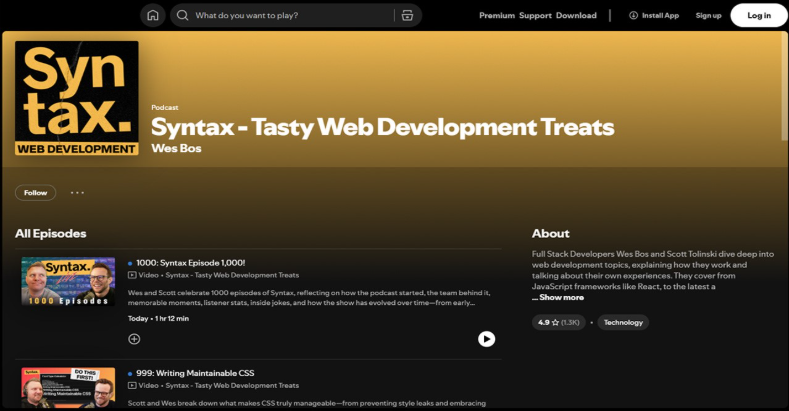The width and height of the screenshot is (789, 411).
Task: Open show link under episode 1000 title
Action: coord(232,275)
